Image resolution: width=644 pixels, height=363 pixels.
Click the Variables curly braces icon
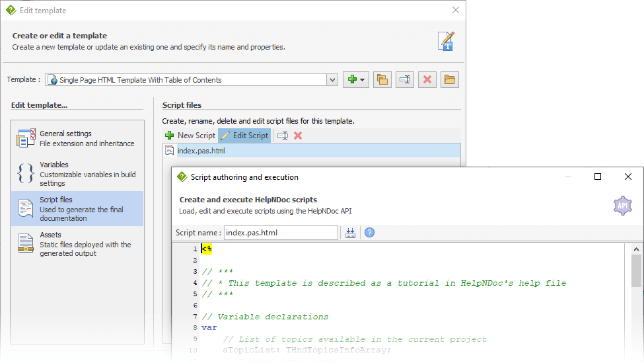pos(26,173)
